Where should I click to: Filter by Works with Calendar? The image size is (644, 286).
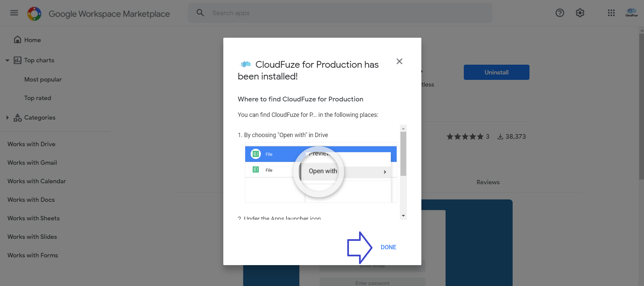[x=37, y=181]
